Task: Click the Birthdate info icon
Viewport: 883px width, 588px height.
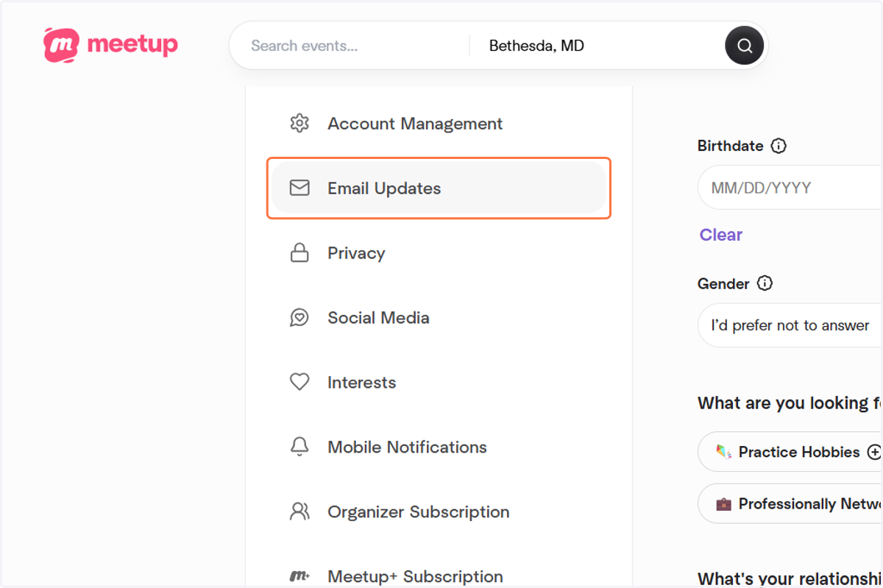Action: pyautogui.click(x=779, y=146)
